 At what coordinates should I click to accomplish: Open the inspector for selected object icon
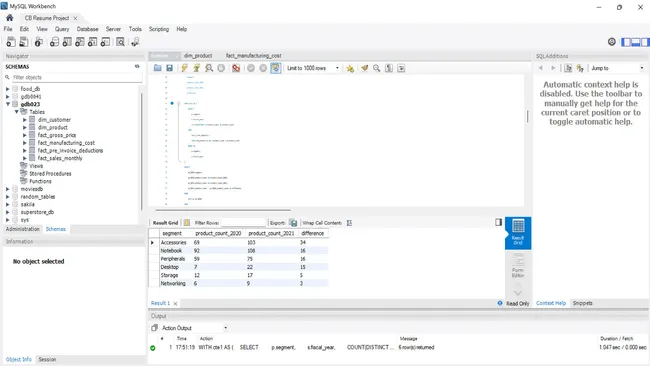(x=39, y=42)
